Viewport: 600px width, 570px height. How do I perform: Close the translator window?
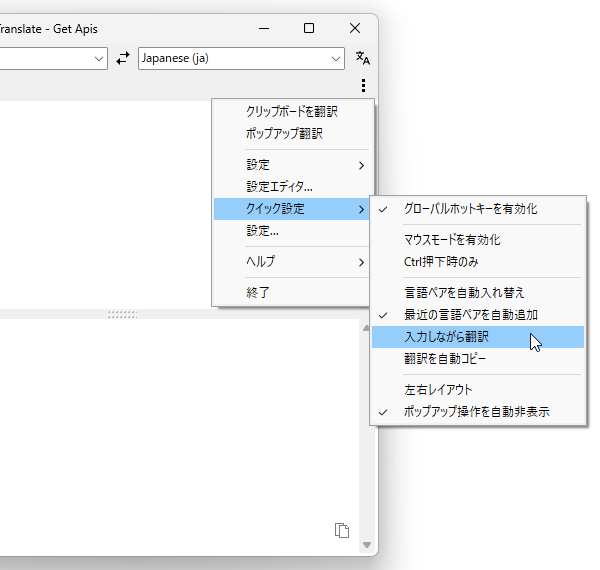pos(355,28)
